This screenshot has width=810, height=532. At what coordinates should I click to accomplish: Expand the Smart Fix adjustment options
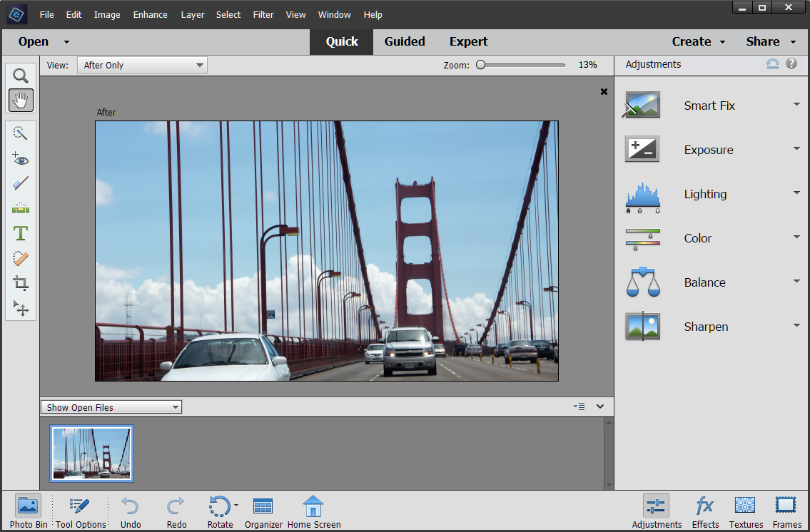click(796, 104)
